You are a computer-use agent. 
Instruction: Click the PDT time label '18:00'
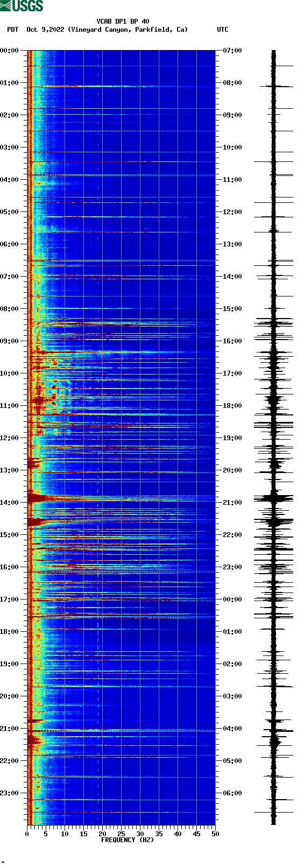10,632
